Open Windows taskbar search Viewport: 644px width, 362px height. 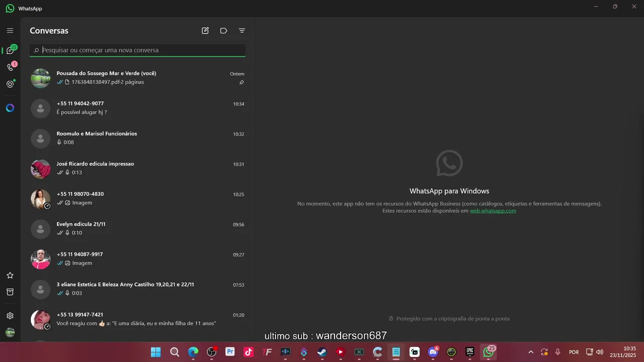(x=175, y=352)
